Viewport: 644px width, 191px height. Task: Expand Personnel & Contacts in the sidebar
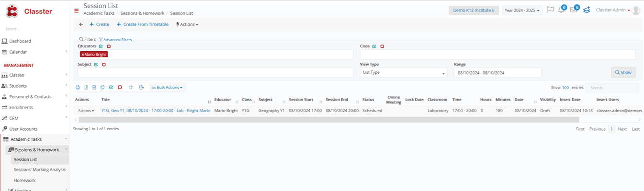34,97
